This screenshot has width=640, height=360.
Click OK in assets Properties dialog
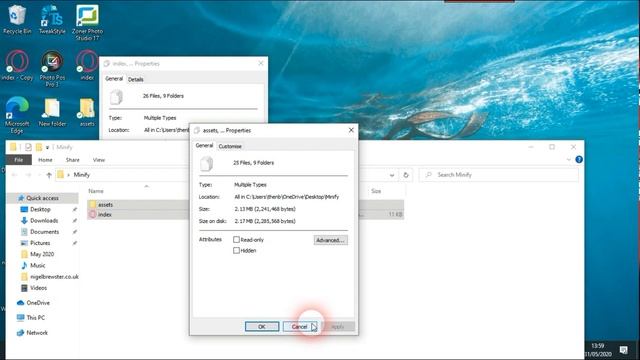pos(262,327)
